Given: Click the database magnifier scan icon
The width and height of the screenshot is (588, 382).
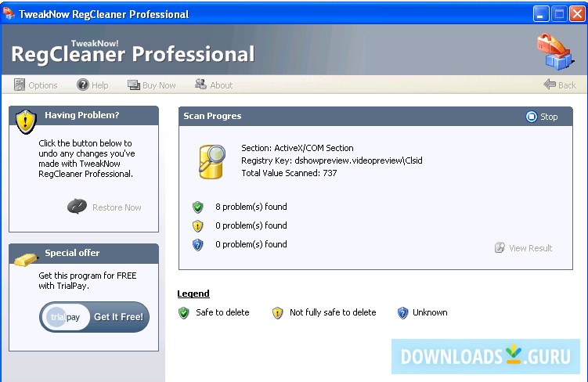Looking at the screenshot, I should coord(212,161).
